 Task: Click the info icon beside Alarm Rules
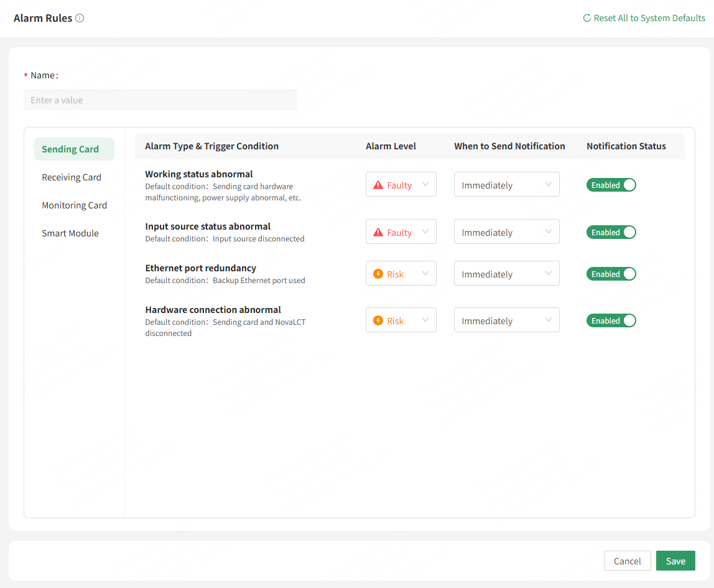coord(80,18)
